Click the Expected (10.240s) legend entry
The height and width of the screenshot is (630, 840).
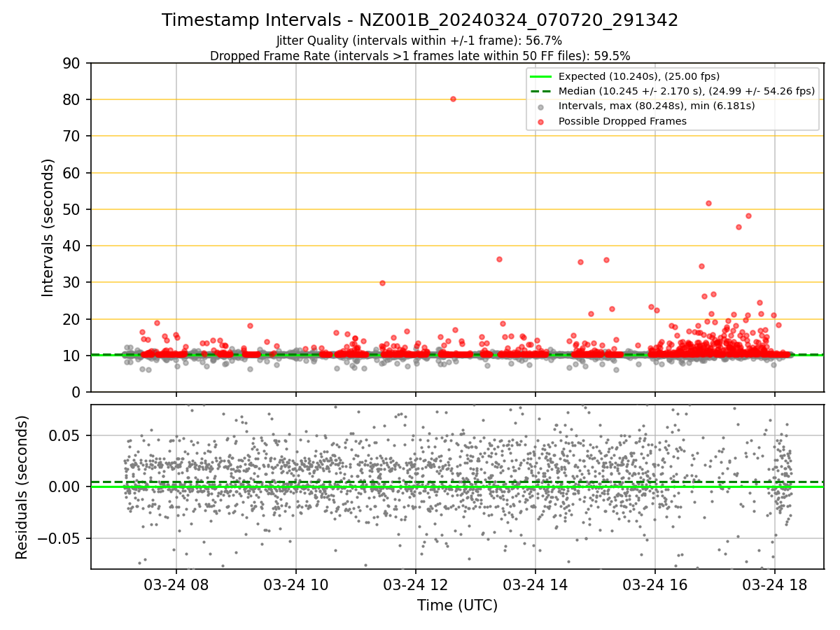point(639,76)
